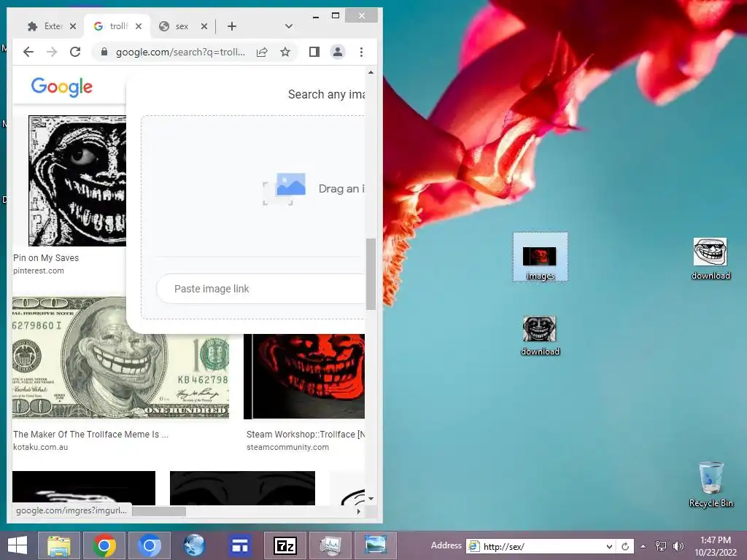This screenshot has height=560, width=747.
Task: Open Chrome three-dot menu
Action: [x=362, y=52]
